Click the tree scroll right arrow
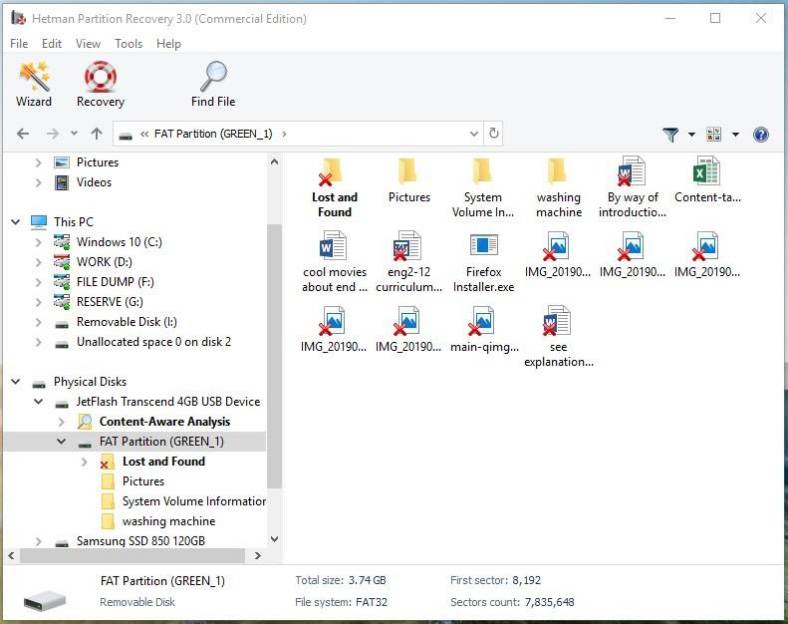 (258, 556)
